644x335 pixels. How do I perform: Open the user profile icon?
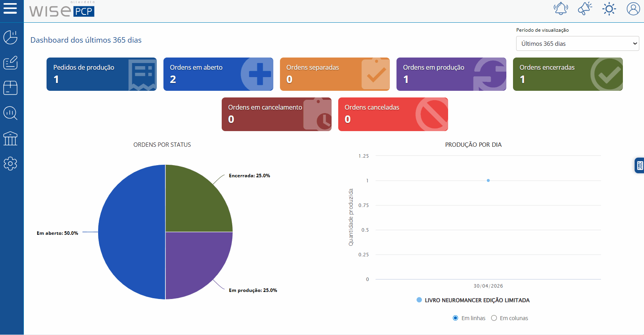(x=633, y=9)
